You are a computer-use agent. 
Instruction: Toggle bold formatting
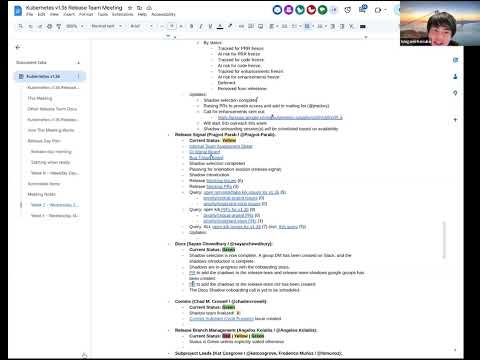(191, 26)
